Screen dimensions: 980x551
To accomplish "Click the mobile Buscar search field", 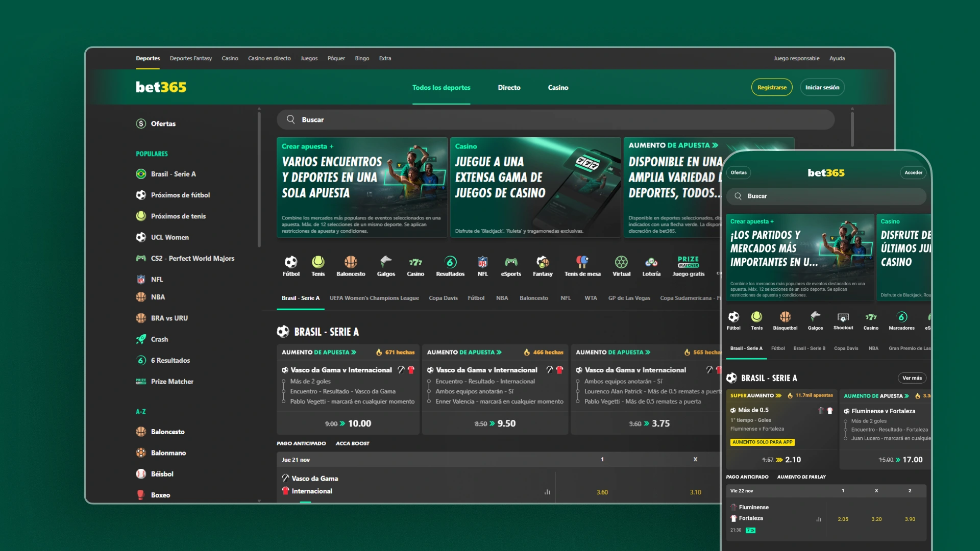I will pyautogui.click(x=826, y=196).
